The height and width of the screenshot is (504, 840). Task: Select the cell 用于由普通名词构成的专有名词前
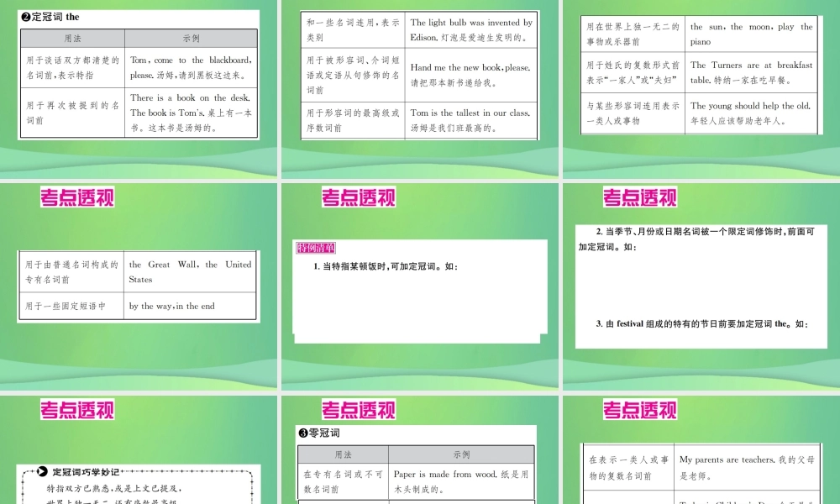(x=71, y=271)
